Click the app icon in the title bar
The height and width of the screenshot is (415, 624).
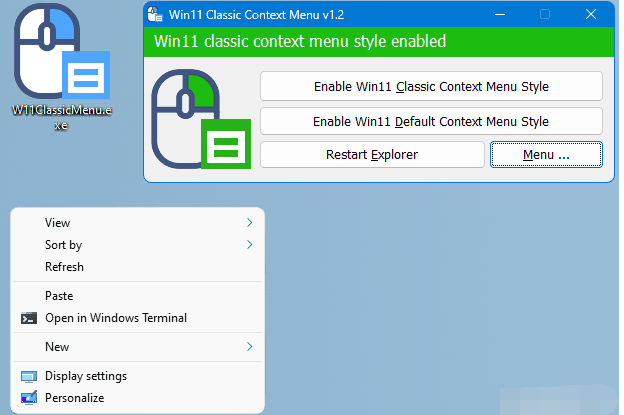coord(155,14)
